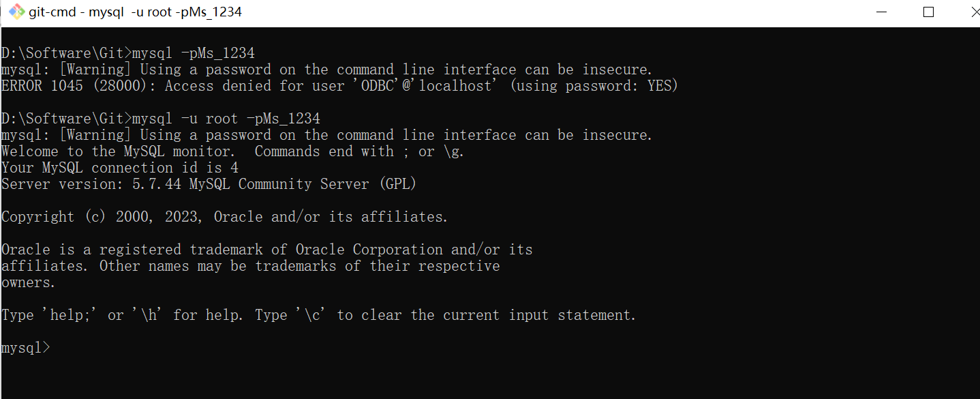Click the first password [Warning] message line
Viewport: 980px width, 399px height.
coord(327,70)
